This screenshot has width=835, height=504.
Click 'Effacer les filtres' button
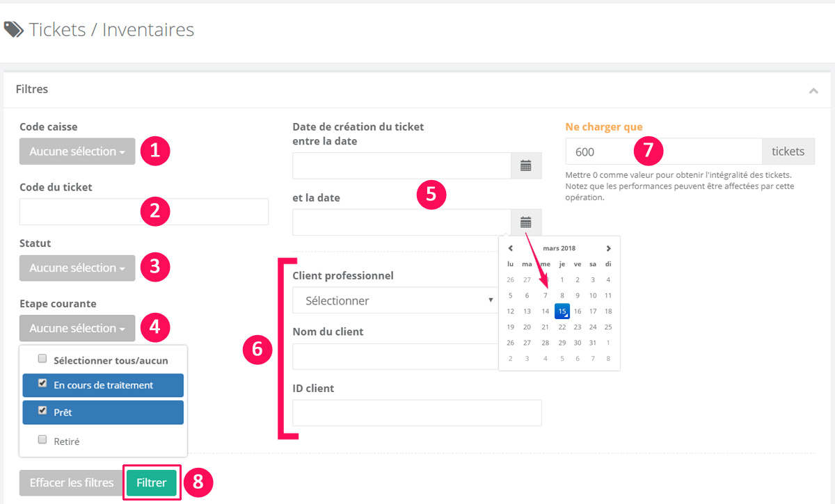tap(71, 482)
